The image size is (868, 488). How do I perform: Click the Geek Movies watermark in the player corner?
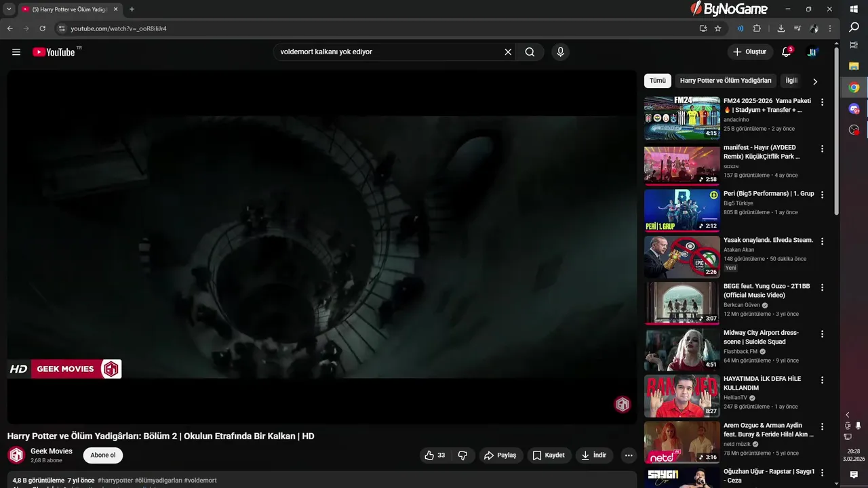[x=623, y=405]
